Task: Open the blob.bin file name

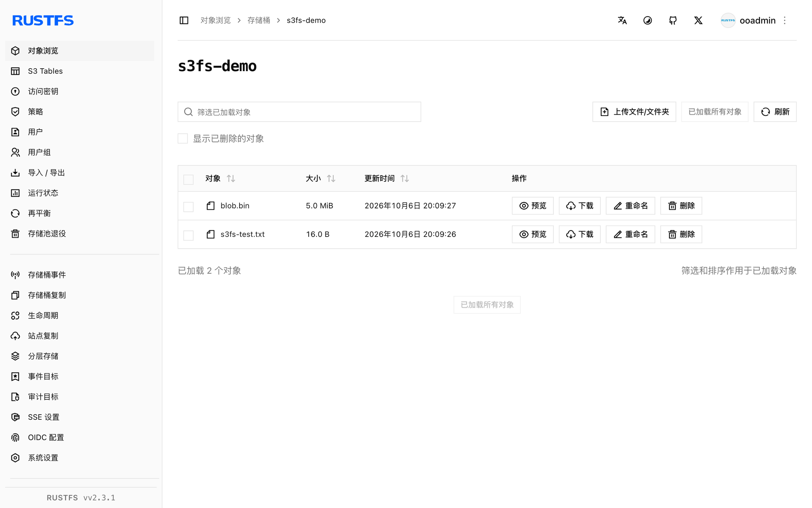Action: tap(235, 206)
